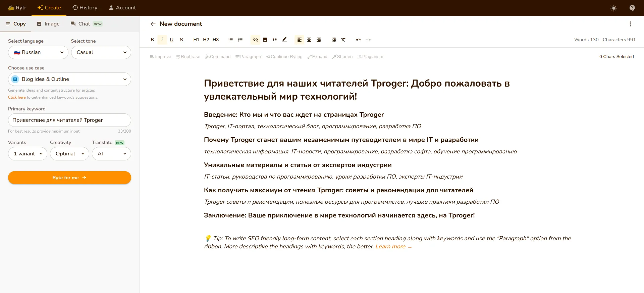Switch to the Copy tab
644x293 pixels.
16,24
